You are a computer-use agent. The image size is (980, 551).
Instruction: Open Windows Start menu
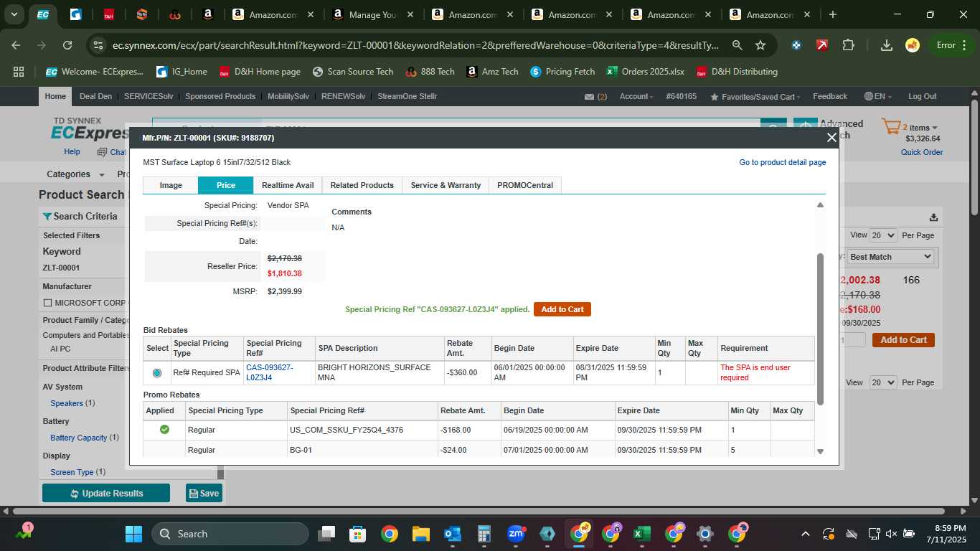(x=133, y=534)
